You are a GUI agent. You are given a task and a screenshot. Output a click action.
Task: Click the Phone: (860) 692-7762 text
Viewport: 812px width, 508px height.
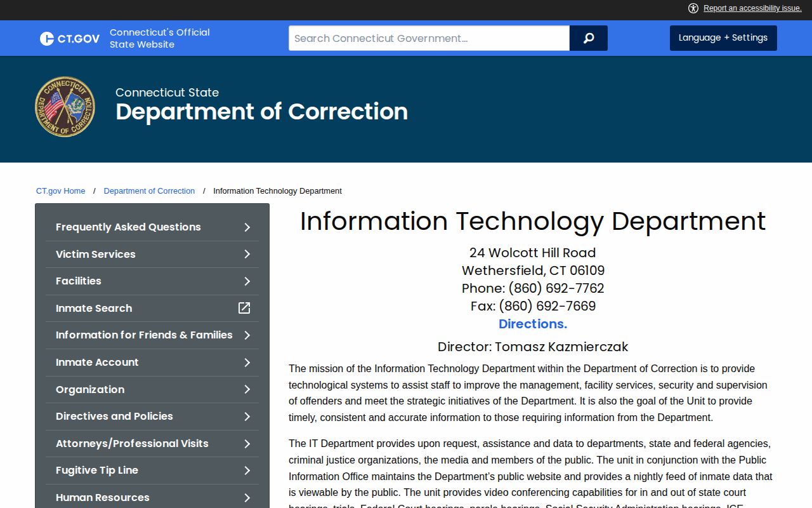pyautogui.click(x=533, y=288)
